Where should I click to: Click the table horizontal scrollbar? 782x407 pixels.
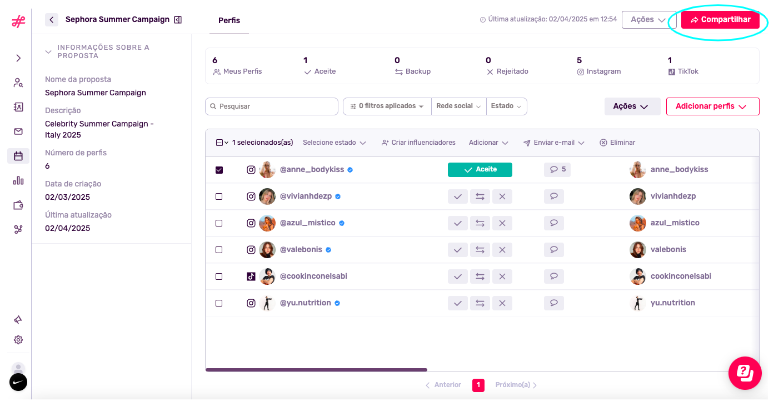316,370
